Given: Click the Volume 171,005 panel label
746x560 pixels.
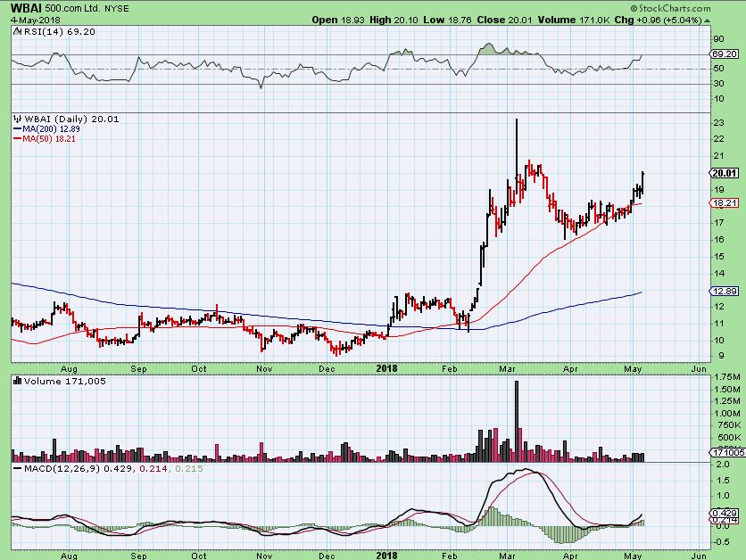Looking at the screenshot, I should coord(65,382).
